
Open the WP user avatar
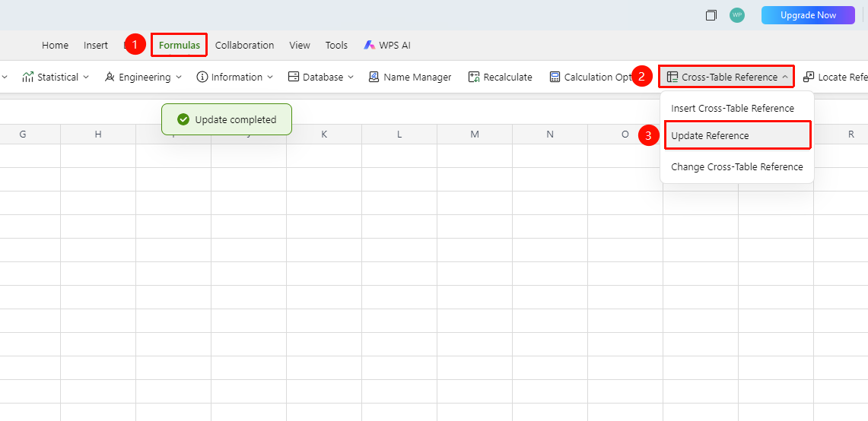point(737,15)
